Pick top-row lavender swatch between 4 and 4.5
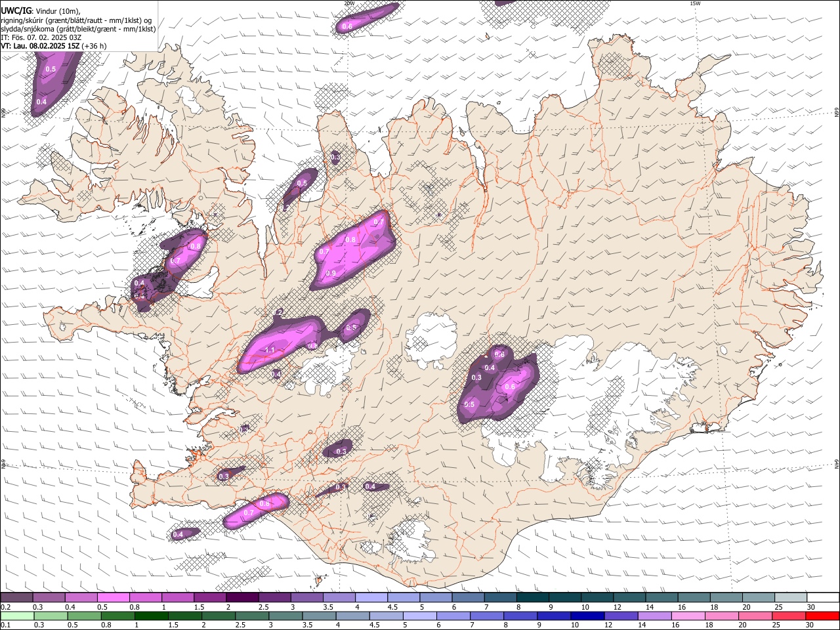 [370, 598]
